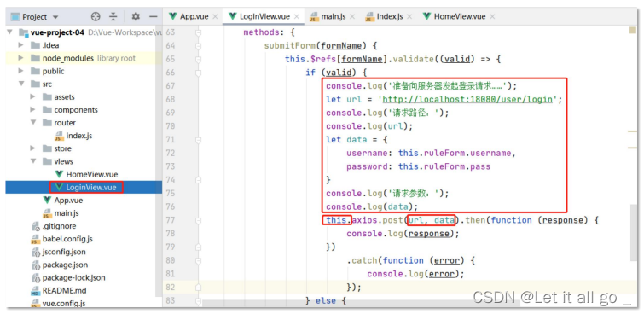Expand the node_modules folder
This screenshot has height=314, width=644.
[21, 58]
